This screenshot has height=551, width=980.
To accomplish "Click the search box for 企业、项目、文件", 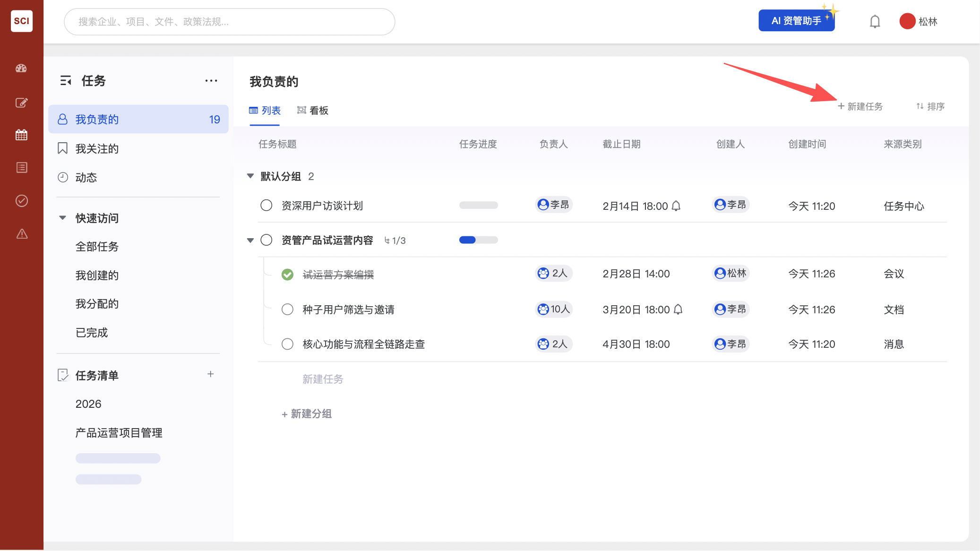I will click(230, 22).
